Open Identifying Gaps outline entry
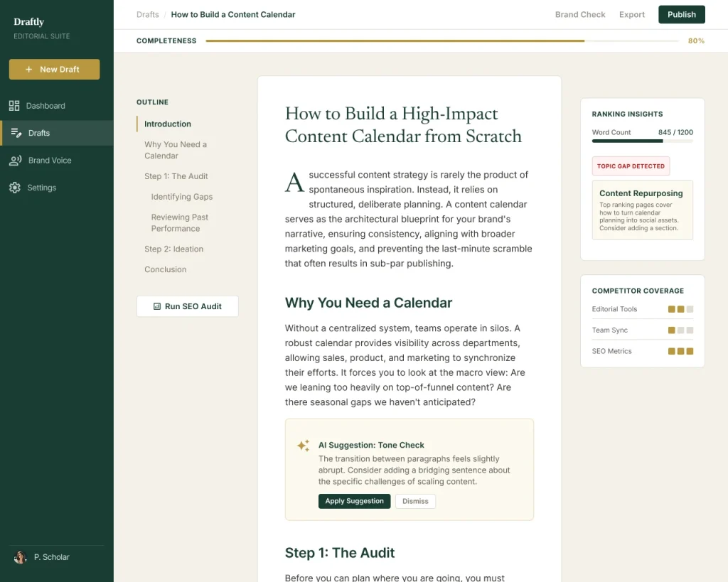Viewport: 728px width, 582px height. click(181, 197)
